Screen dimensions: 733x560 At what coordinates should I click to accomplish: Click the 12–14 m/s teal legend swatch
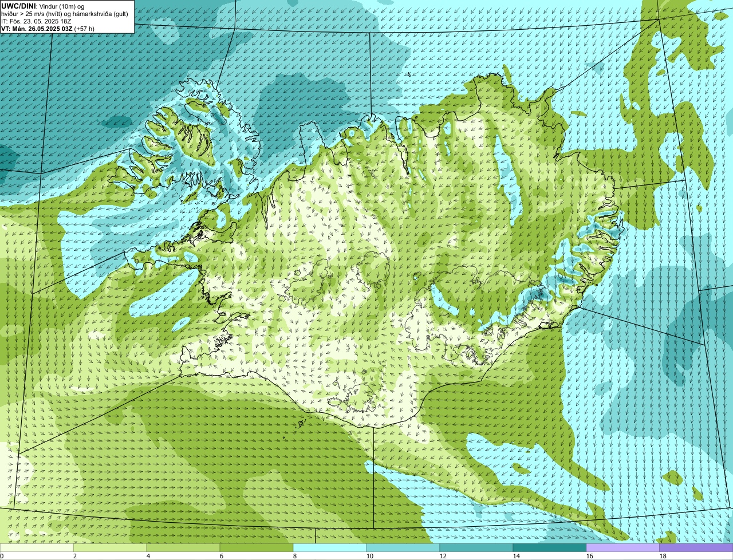tap(476, 547)
